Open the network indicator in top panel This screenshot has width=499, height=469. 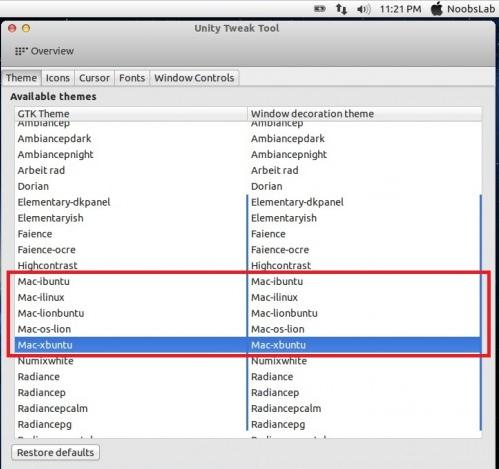coord(341,9)
